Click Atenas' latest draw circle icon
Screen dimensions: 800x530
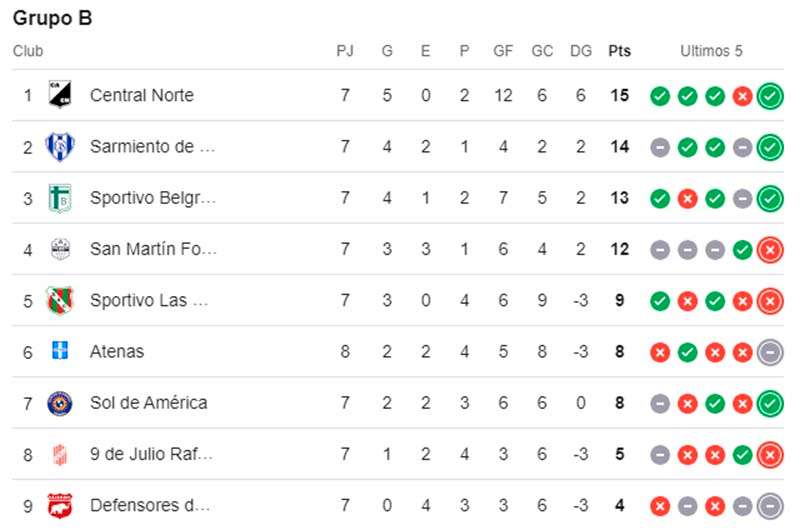770,352
